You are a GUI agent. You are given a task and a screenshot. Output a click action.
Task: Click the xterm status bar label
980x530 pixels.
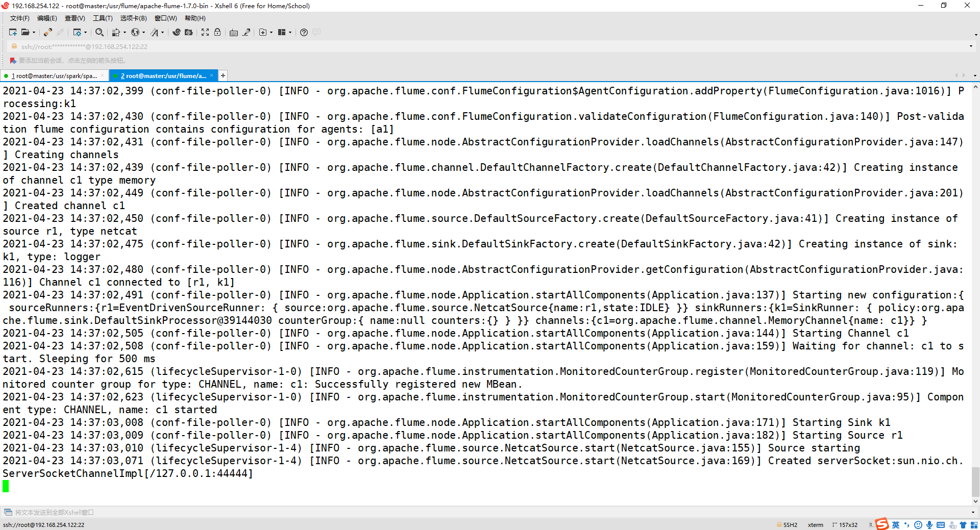(x=816, y=525)
